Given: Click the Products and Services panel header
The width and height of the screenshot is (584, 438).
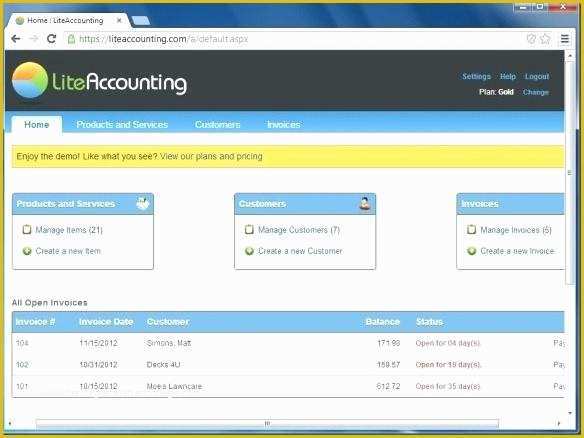Looking at the screenshot, I should [83, 204].
